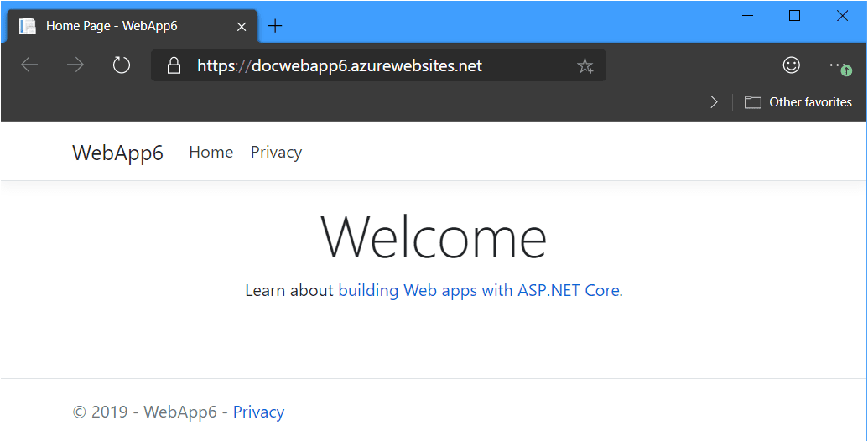Send feedback using the smiley face icon

[x=791, y=65]
